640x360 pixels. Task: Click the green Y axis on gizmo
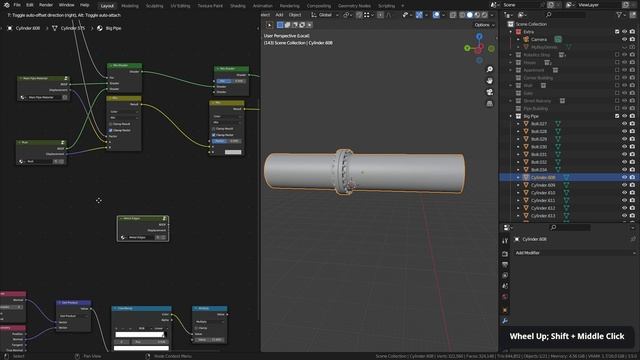pyautogui.click(x=467, y=48)
